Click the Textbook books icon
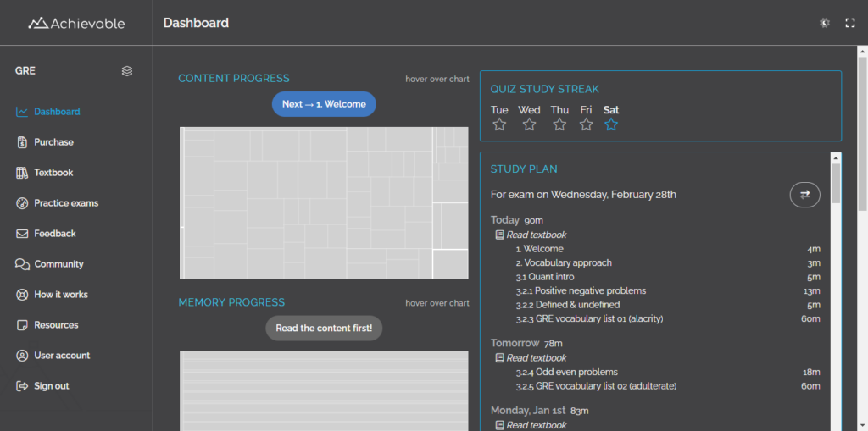 click(21, 173)
